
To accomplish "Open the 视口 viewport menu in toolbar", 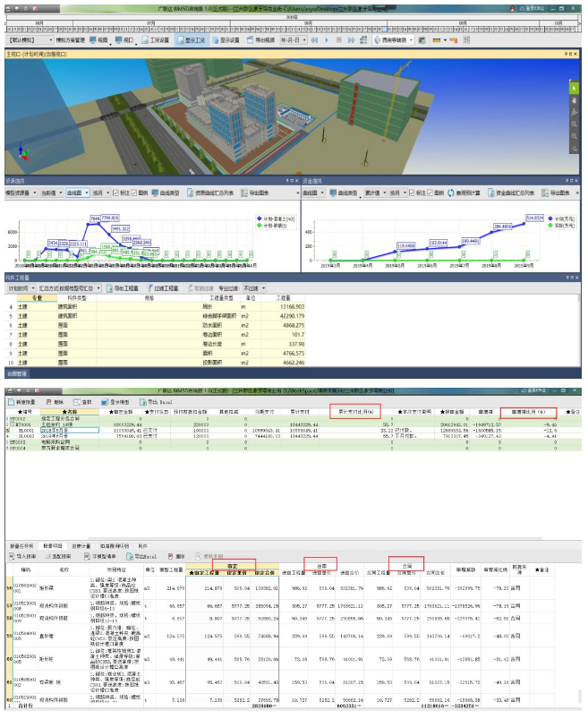I will coord(125,40).
